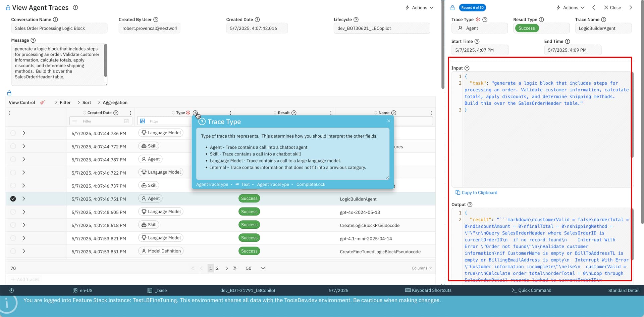Expand row 4:07:44.736 PM details
644x317 pixels.
(24, 133)
